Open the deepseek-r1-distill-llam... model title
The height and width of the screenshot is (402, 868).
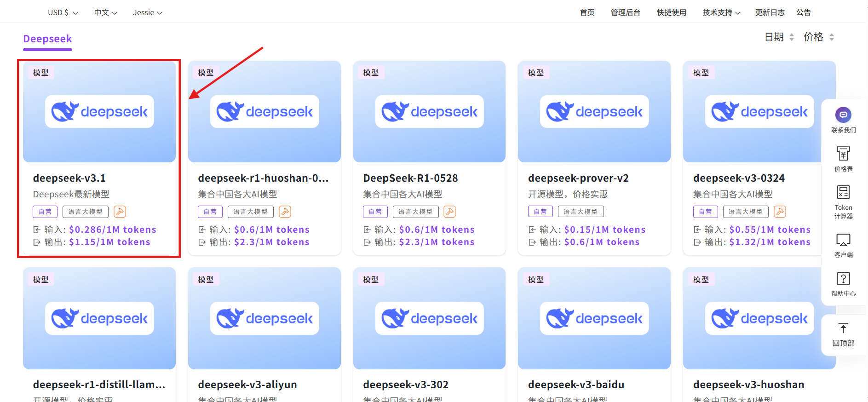pyautogui.click(x=99, y=385)
